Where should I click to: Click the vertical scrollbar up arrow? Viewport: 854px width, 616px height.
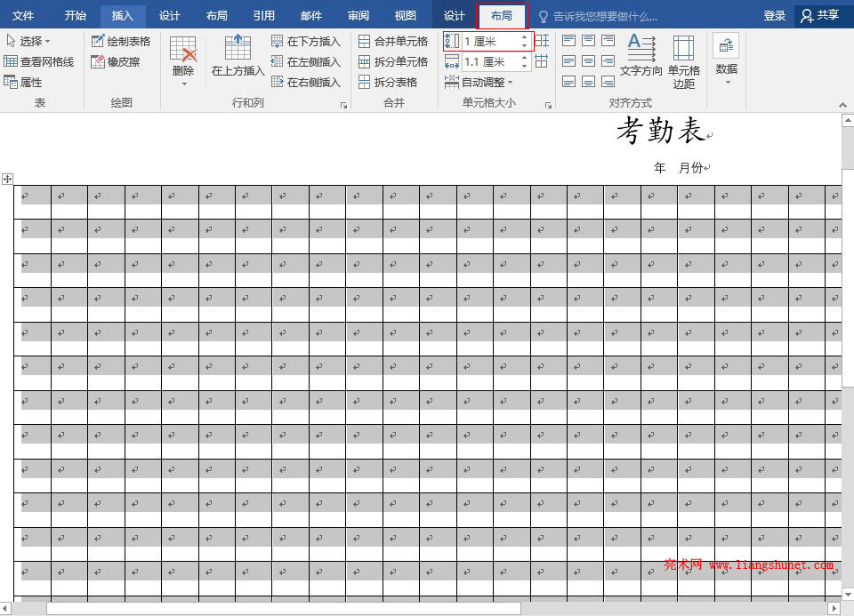click(x=848, y=120)
